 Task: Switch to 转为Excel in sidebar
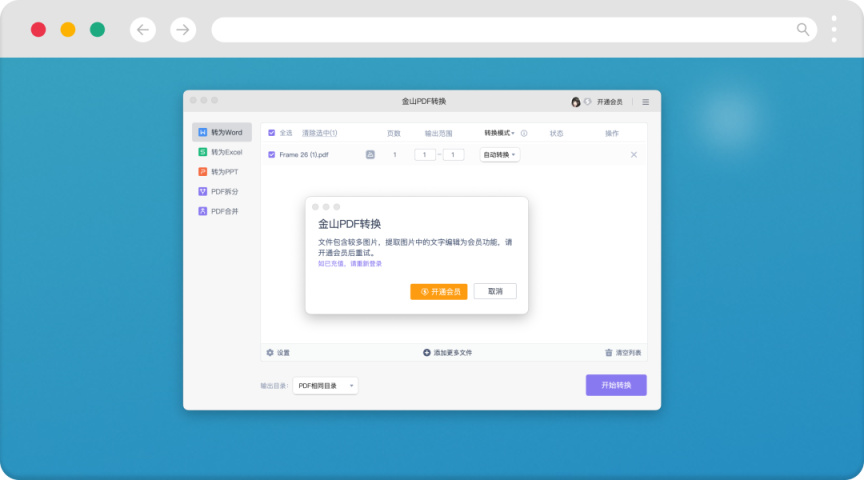pyautogui.click(x=222, y=152)
